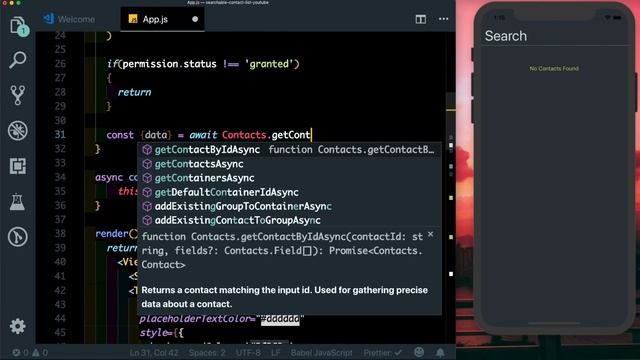The image size is (640, 360).
Task: Click the split editor icon
Action: click(x=420, y=19)
